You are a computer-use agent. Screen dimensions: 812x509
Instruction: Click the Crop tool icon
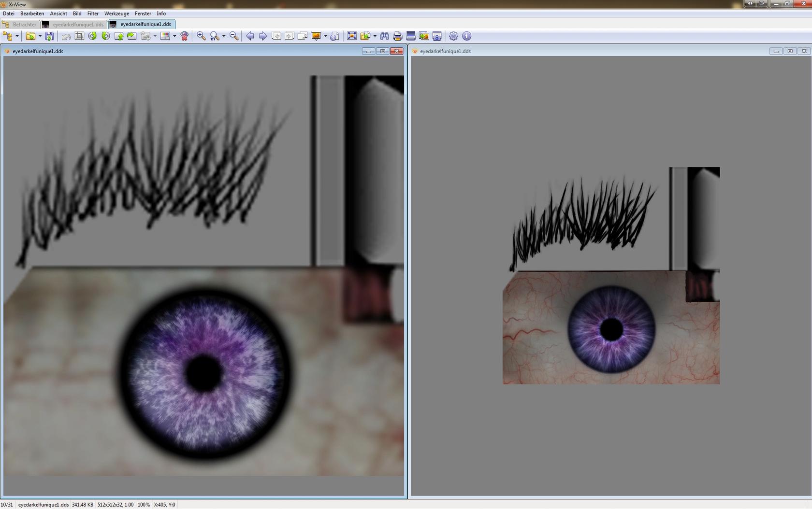[x=79, y=36]
